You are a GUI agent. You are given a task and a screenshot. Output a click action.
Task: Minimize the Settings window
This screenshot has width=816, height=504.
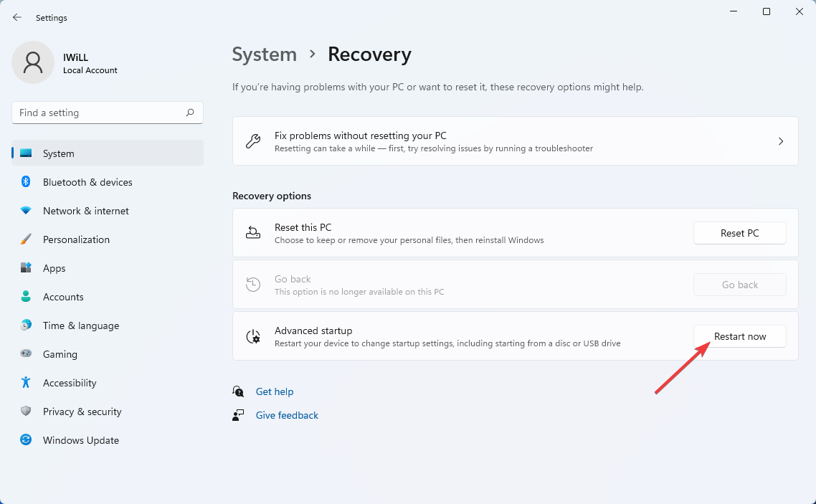click(x=734, y=11)
